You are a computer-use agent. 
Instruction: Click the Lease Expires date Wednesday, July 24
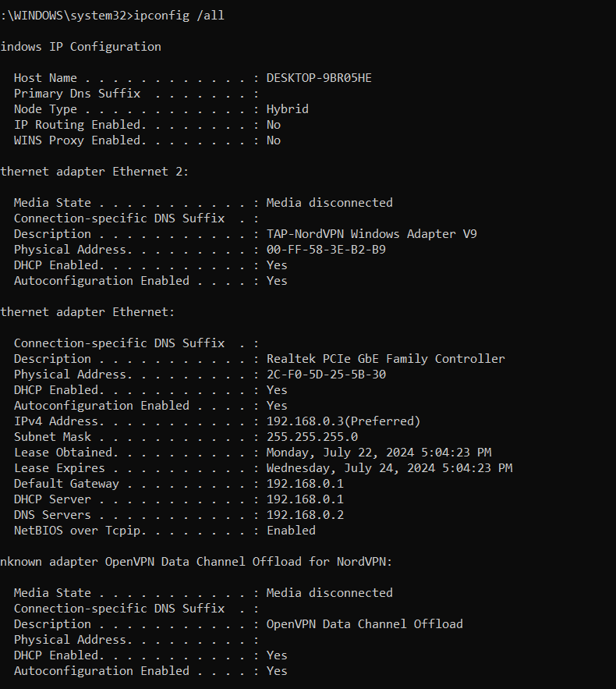click(329, 468)
